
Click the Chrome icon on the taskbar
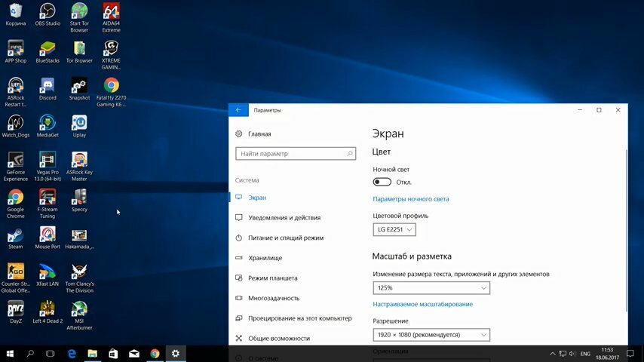155,354
